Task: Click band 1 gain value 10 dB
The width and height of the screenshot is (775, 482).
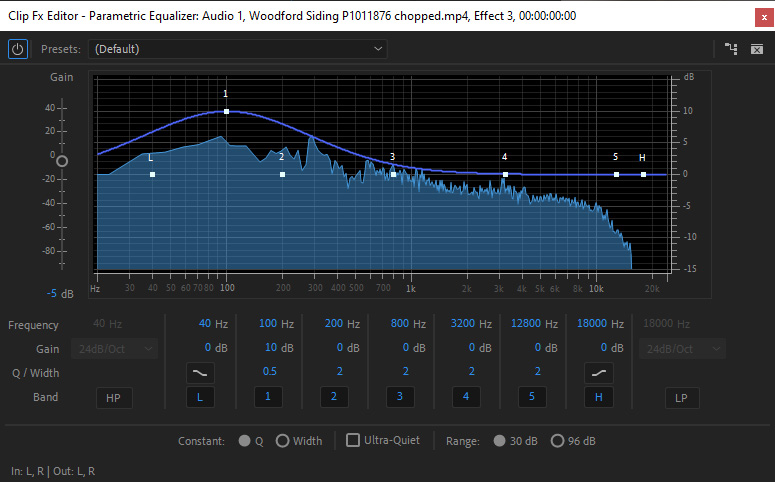Action: (277, 348)
